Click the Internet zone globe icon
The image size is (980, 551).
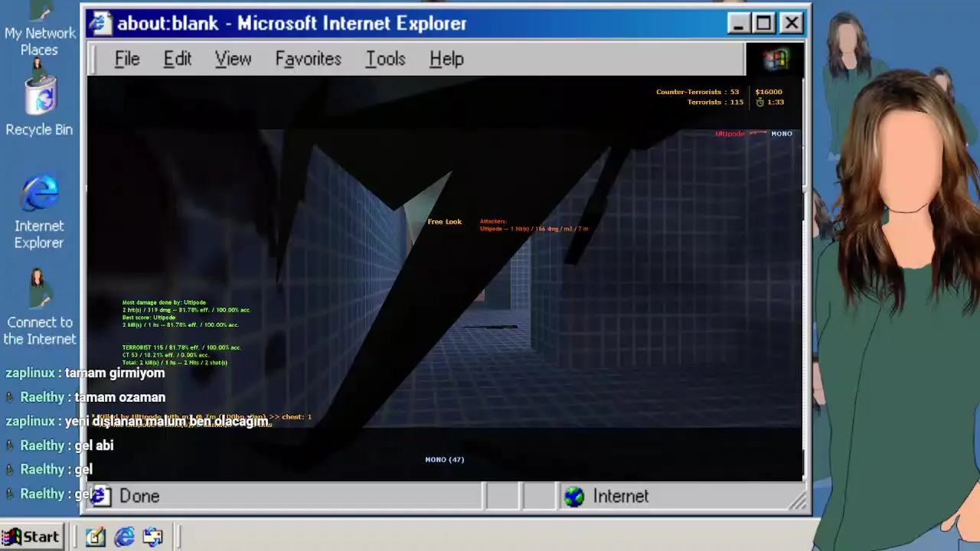coord(574,497)
